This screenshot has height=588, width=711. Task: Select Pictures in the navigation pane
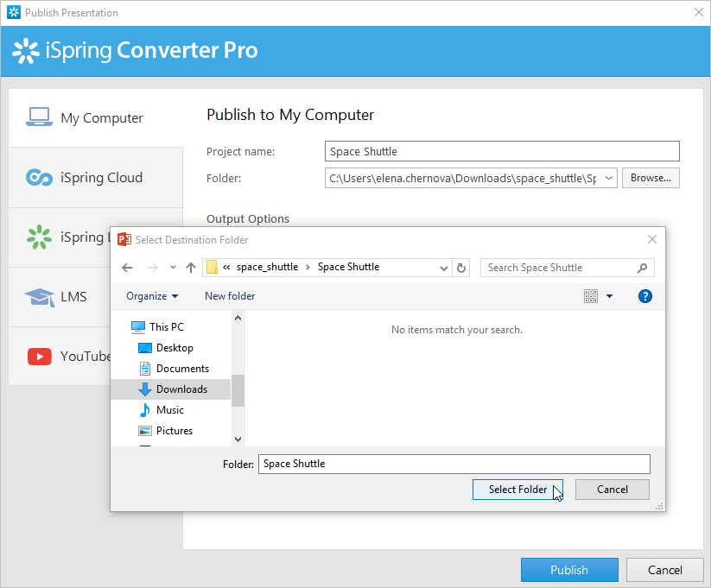coord(166,431)
